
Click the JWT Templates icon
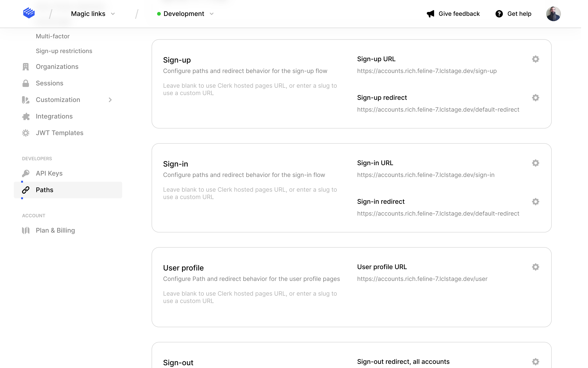point(26,133)
